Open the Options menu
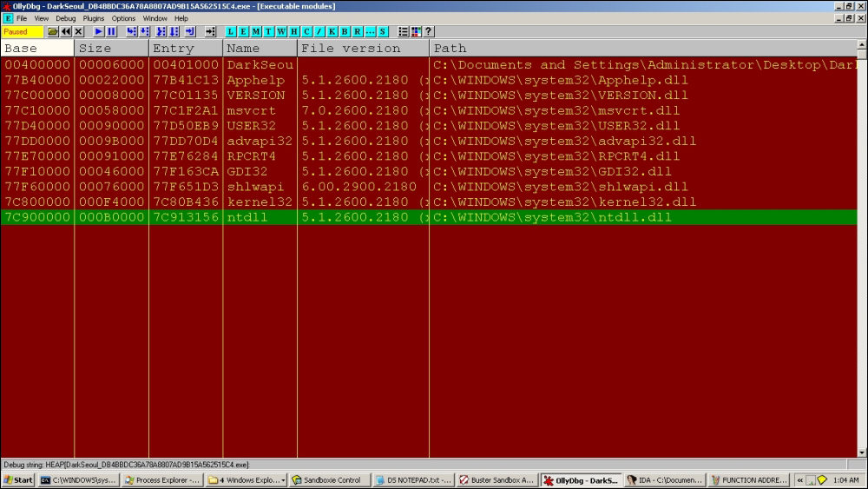The width and height of the screenshot is (868, 489). [x=123, y=18]
